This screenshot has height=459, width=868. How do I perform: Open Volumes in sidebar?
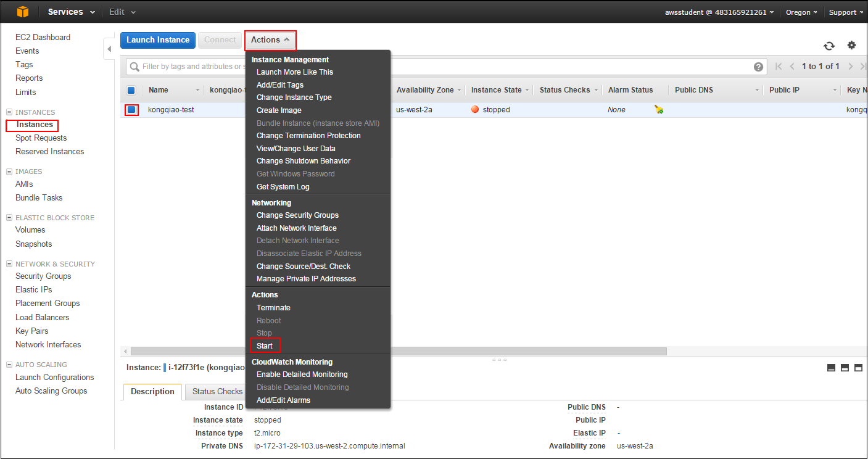click(x=30, y=230)
